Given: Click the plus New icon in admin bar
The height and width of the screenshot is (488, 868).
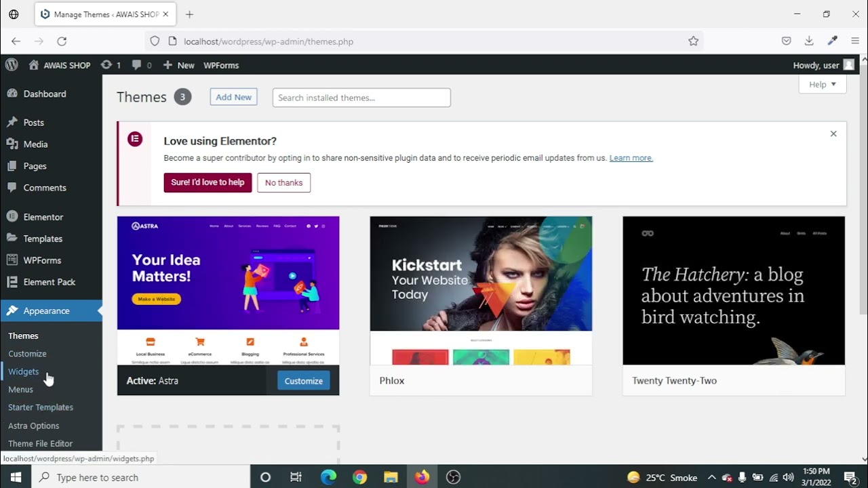Looking at the screenshot, I should click(x=167, y=65).
